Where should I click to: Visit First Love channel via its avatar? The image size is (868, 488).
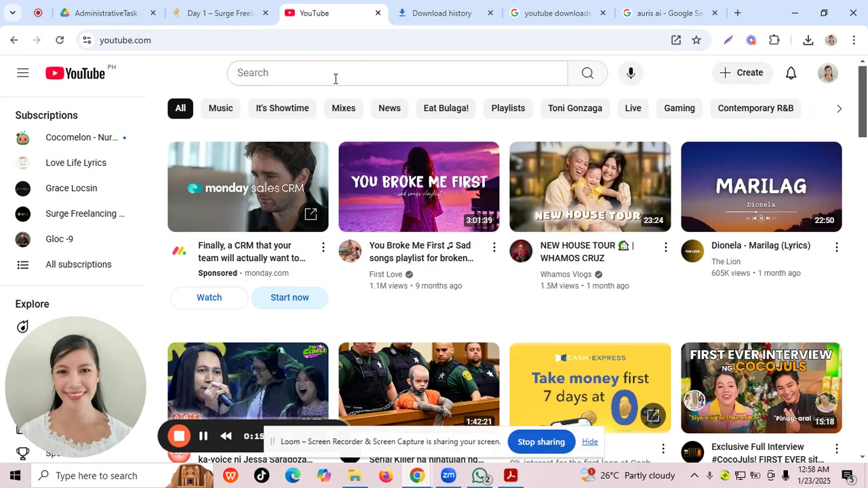350,251
